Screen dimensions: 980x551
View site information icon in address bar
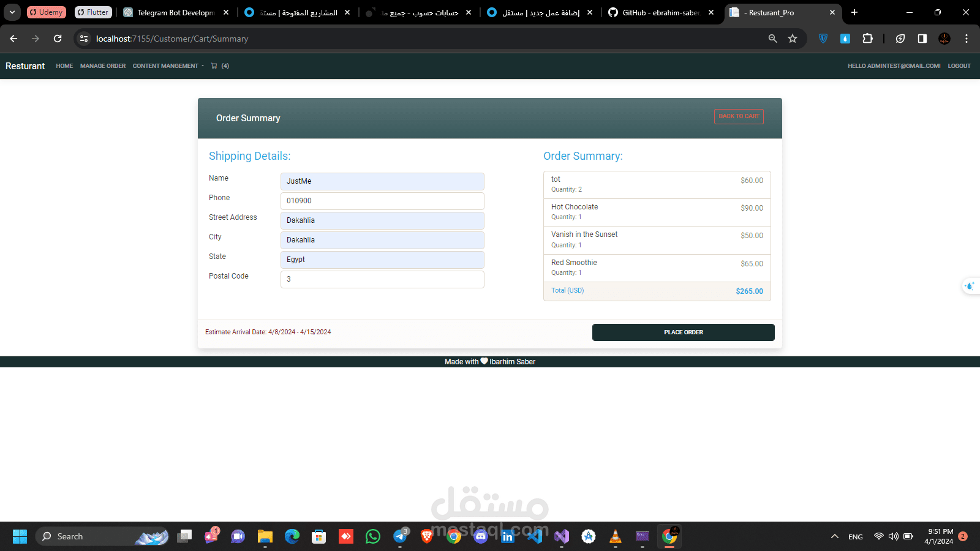[84, 39]
